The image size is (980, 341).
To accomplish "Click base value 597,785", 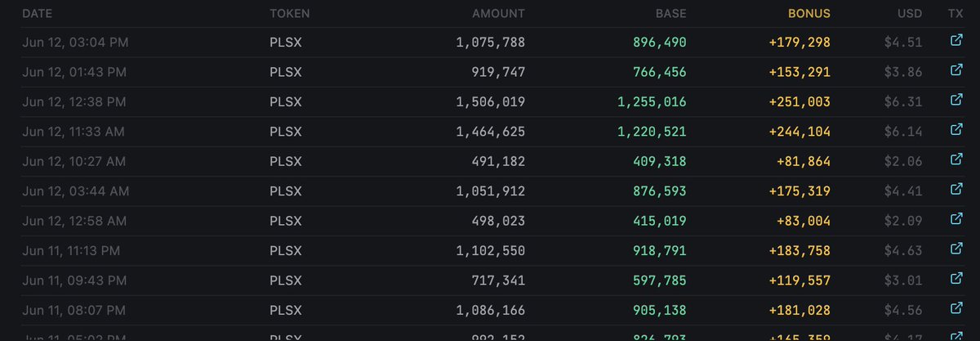I will click(660, 281).
